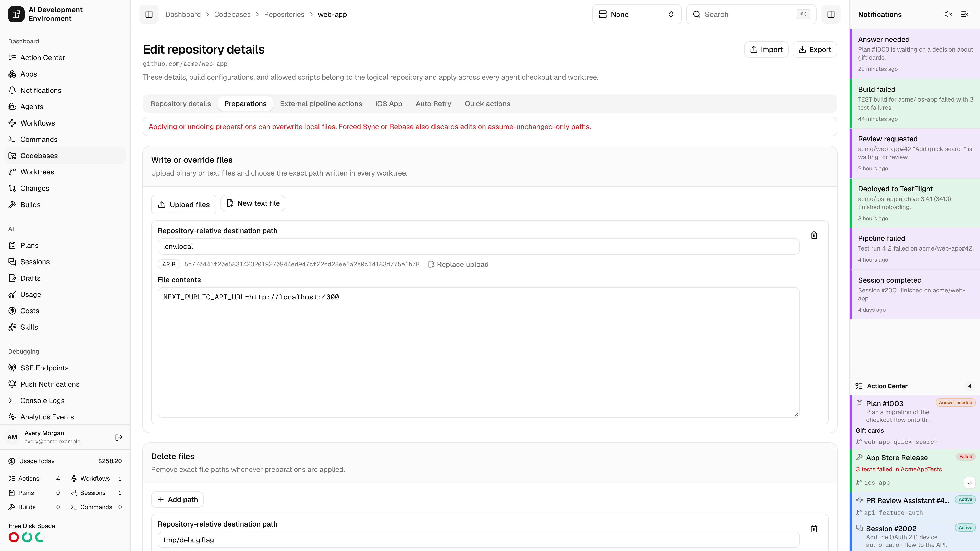This screenshot has height=551, width=980.
Task: Open Workflows in sidebar navigation
Action: tap(65, 123)
